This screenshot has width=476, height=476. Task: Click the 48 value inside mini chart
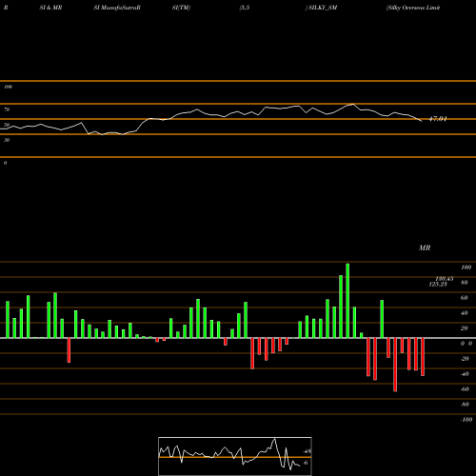307,451
